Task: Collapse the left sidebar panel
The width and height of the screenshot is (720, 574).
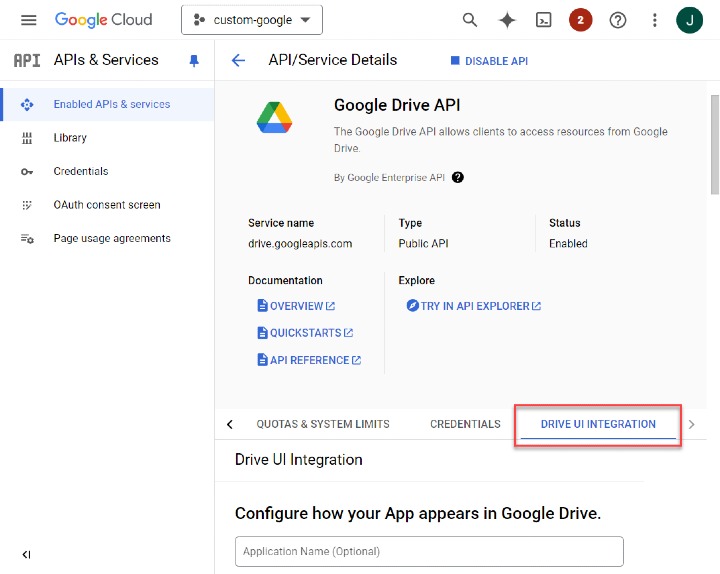Action: click(26, 555)
